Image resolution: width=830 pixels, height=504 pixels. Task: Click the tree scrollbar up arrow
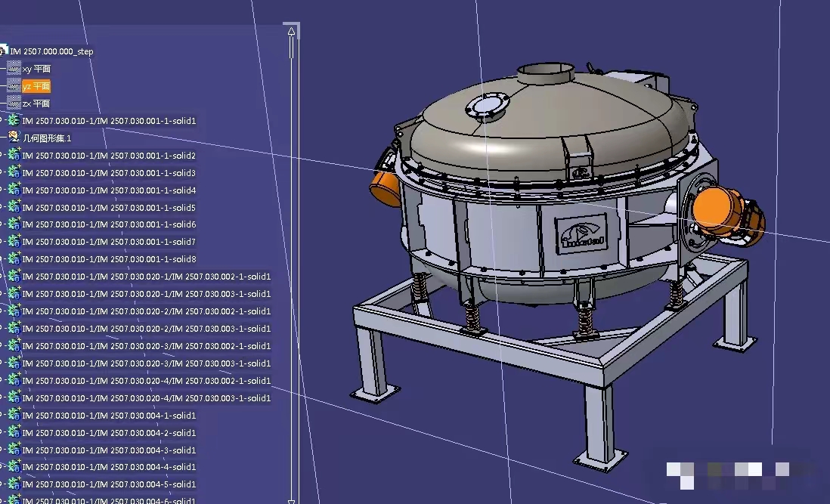[x=291, y=32]
